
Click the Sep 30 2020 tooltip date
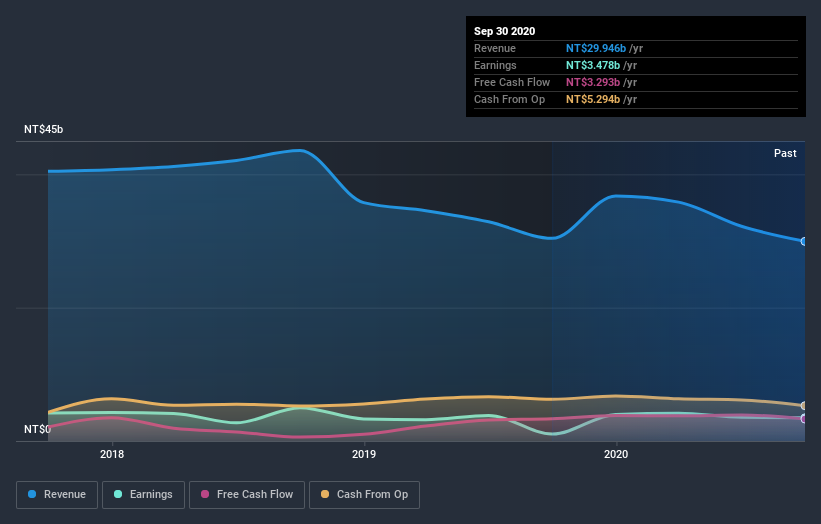[504, 31]
